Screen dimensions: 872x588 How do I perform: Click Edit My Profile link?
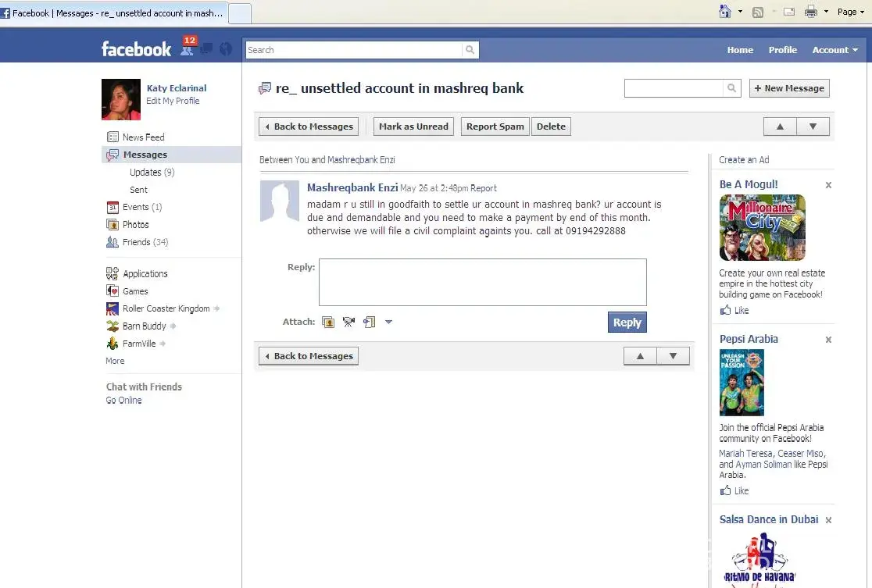click(x=173, y=101)
